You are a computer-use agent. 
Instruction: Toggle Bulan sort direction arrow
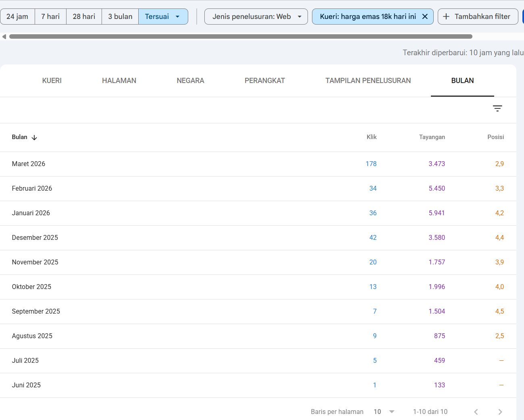tap(34, 137)
